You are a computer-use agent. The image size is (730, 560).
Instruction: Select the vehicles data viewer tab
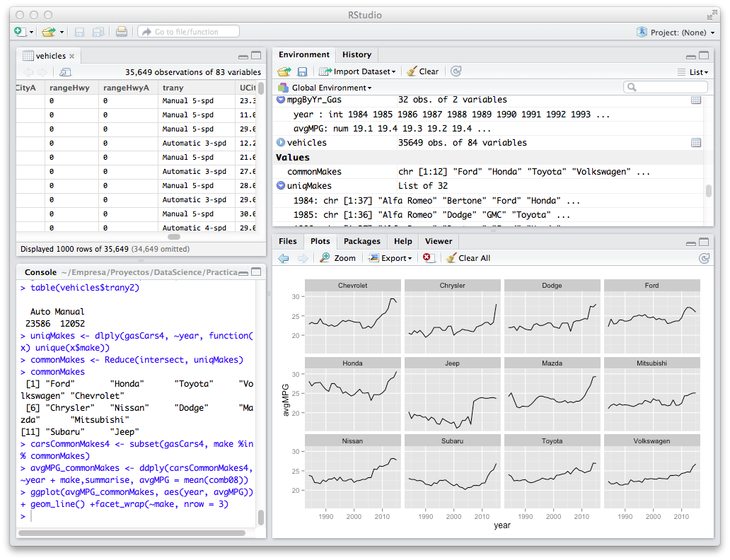click(51, 56)
